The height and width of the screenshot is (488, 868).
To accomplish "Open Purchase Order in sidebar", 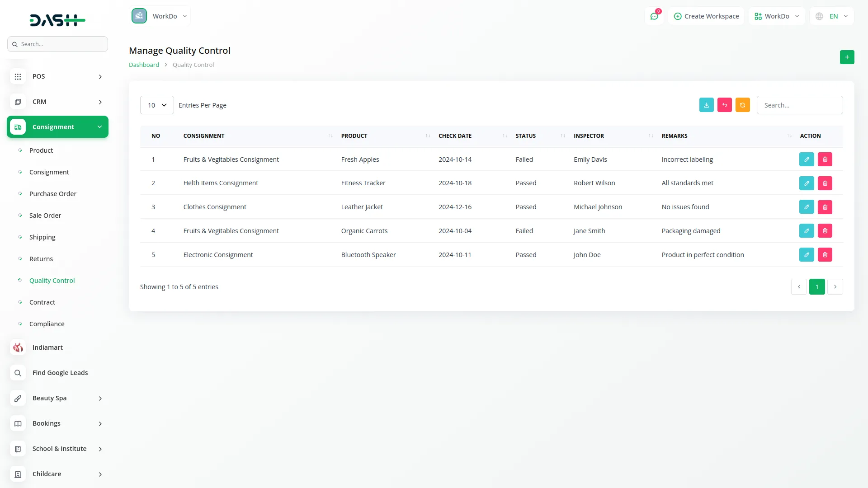I will [x=52, y=194].
